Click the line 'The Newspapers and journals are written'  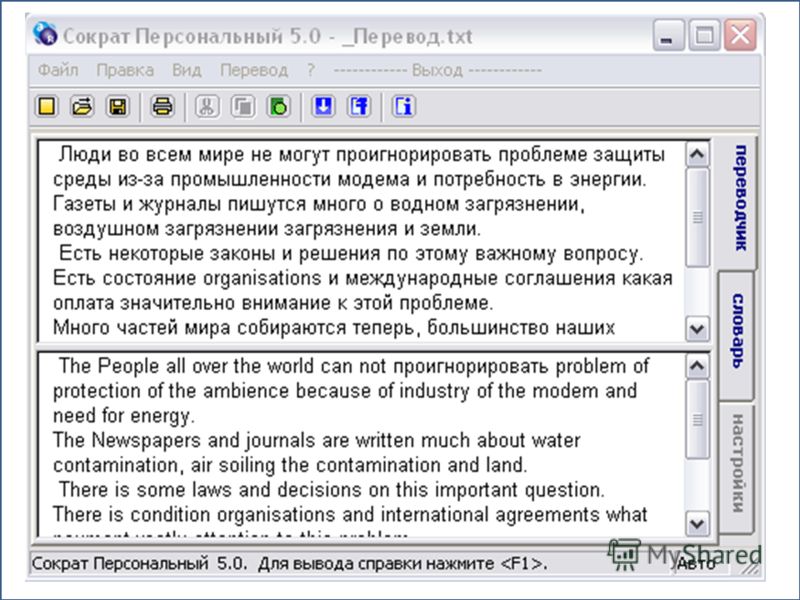316,440
